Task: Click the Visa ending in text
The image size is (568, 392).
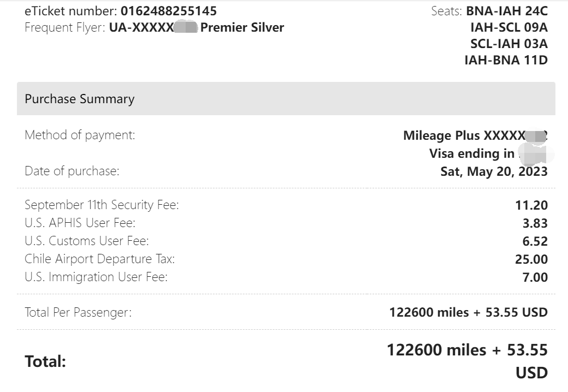Action: click(471, 153)
